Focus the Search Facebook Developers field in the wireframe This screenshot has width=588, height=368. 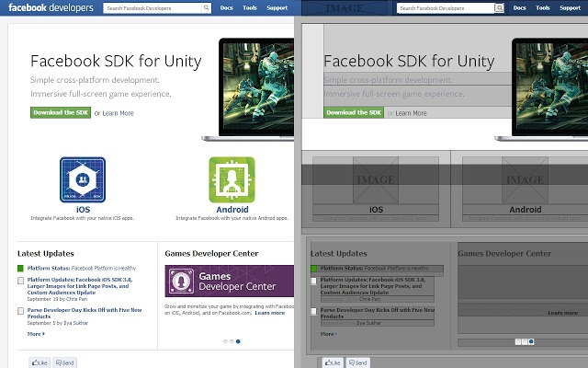pos(446,8)
